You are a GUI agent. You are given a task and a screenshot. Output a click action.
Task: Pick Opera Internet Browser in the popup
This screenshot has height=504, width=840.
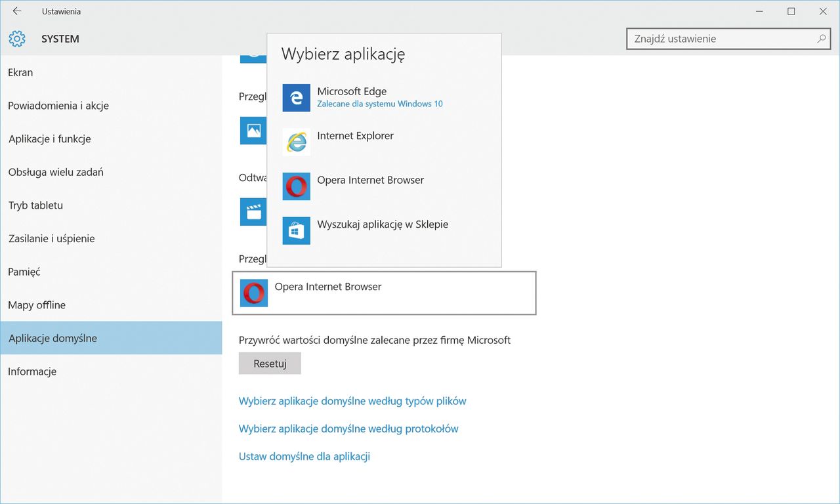[x=385, y=186]
